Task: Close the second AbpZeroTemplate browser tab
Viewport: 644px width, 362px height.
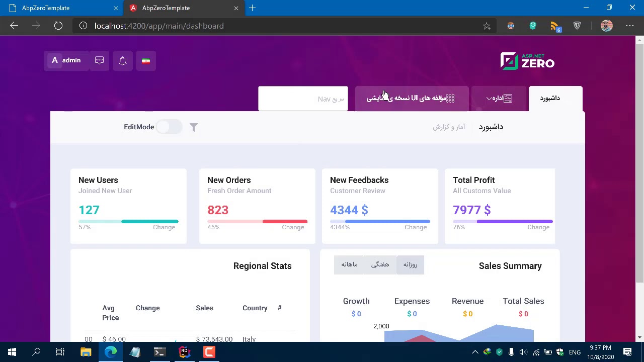Action: tap(236, 8)
